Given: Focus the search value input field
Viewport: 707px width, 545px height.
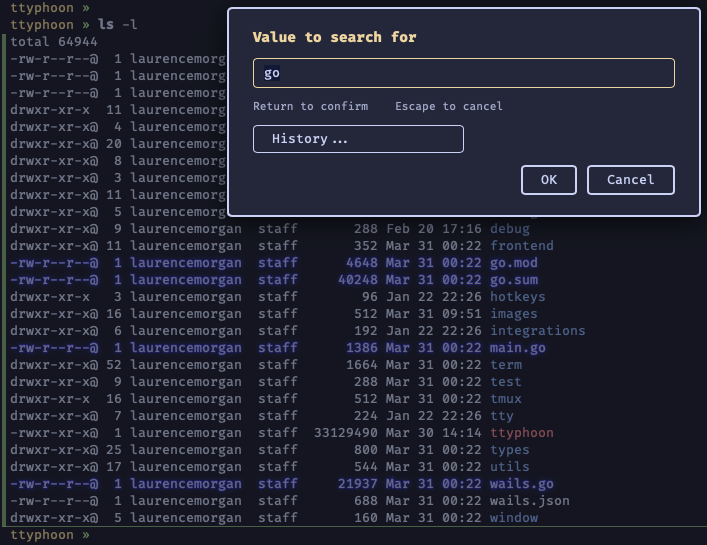Looking at the screenshot, I should (x=464, y=73).
